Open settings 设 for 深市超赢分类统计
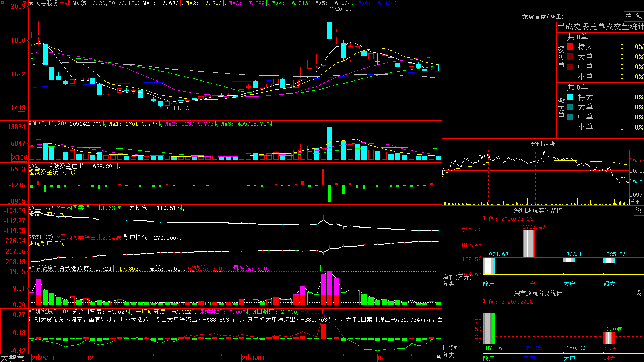 639,293
